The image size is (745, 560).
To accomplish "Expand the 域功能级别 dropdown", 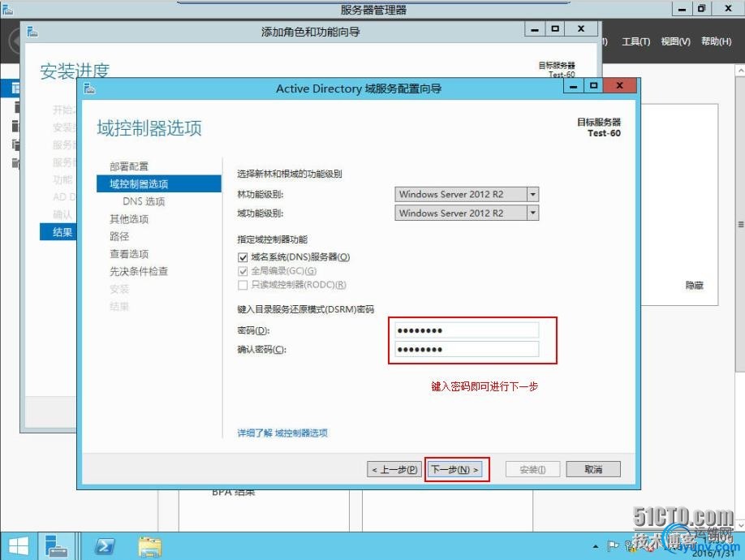I will 532,213.
